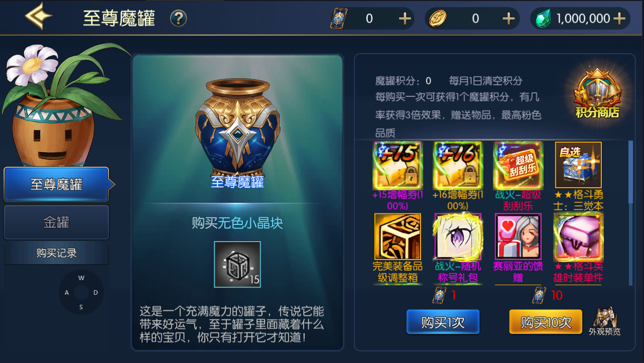The width and height of the screenshot is (644, 363).
Task: Click the 购买1次 button
Action: 443,322
